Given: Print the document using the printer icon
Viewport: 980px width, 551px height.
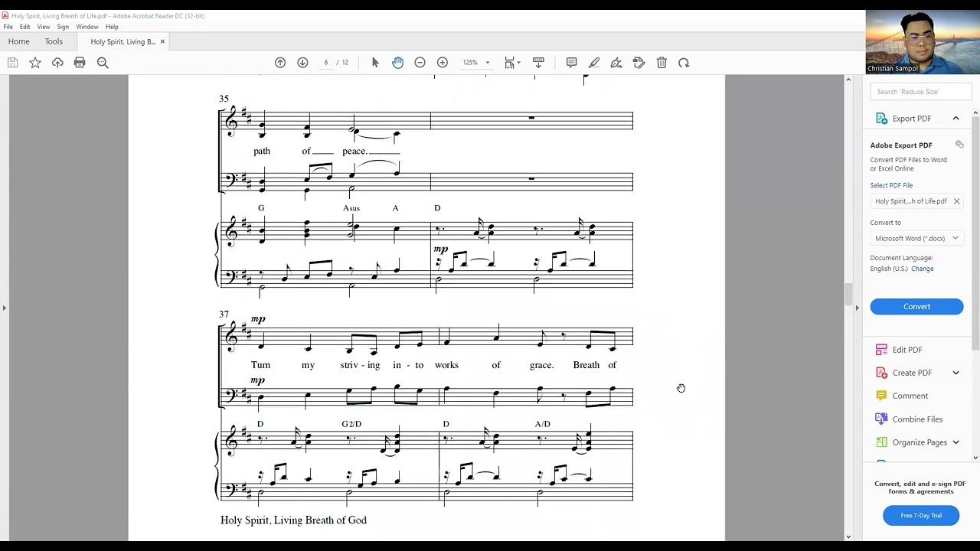Looking at the screenshot, I should coord(80,63).
